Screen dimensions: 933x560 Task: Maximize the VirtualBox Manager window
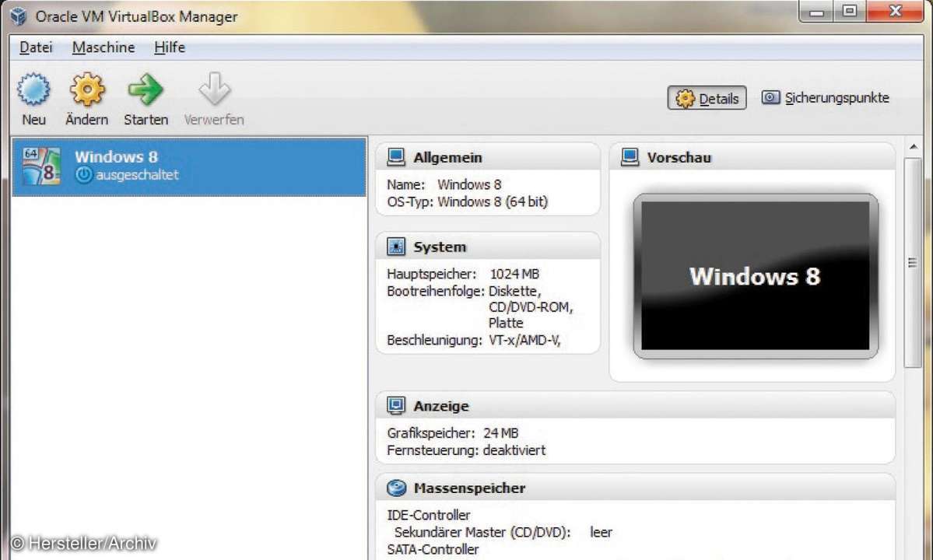pos(850,11)
